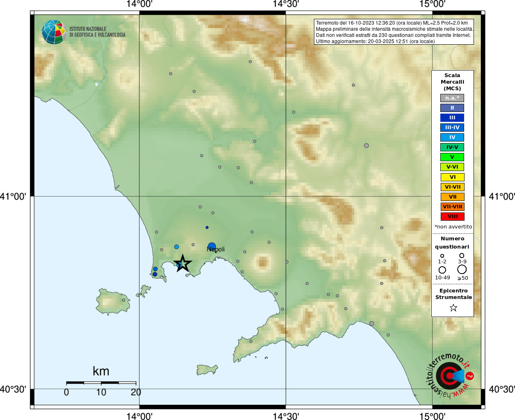Click the Napoli city label
This screenshot has height=420, width=515.
[216, 249]
